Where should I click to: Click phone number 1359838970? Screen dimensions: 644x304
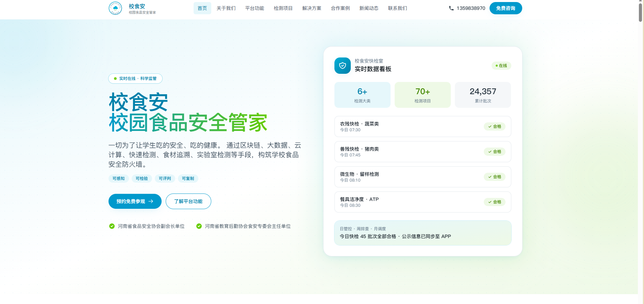tap(471, 8)
